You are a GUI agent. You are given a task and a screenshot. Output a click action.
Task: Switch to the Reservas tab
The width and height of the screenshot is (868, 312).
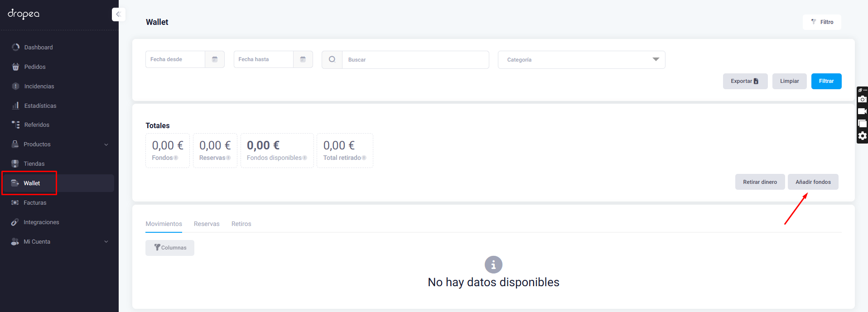pyautogui.click(x=207, y=224)
